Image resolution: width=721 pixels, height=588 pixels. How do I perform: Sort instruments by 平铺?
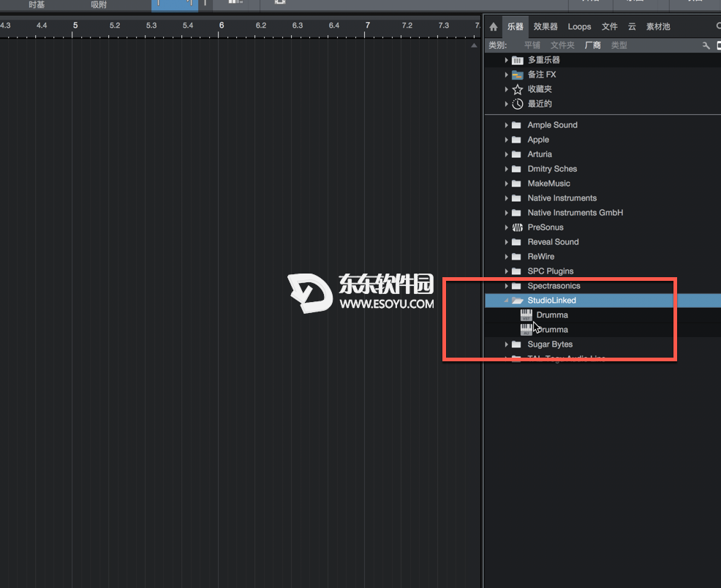point(532,45)
